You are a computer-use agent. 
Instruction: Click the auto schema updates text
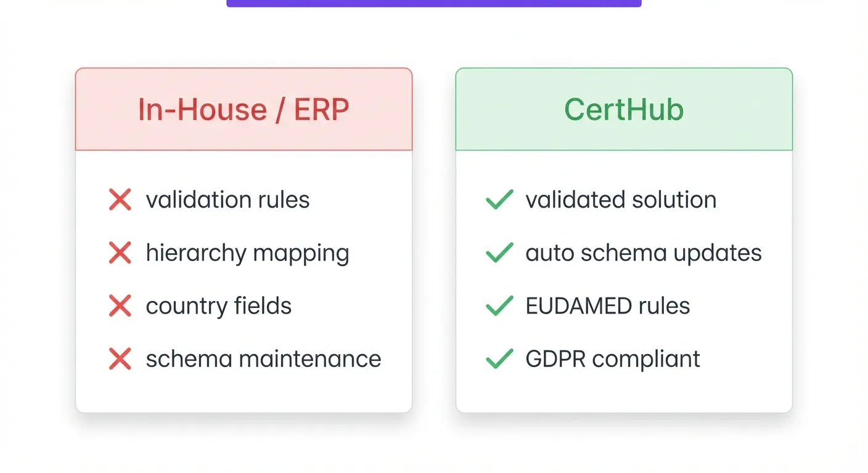click(644, 253)
